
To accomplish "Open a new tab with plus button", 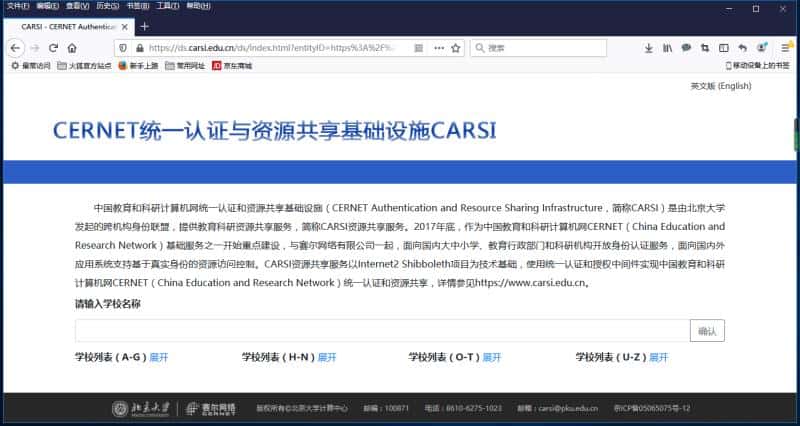I will (x=144, y=26).
